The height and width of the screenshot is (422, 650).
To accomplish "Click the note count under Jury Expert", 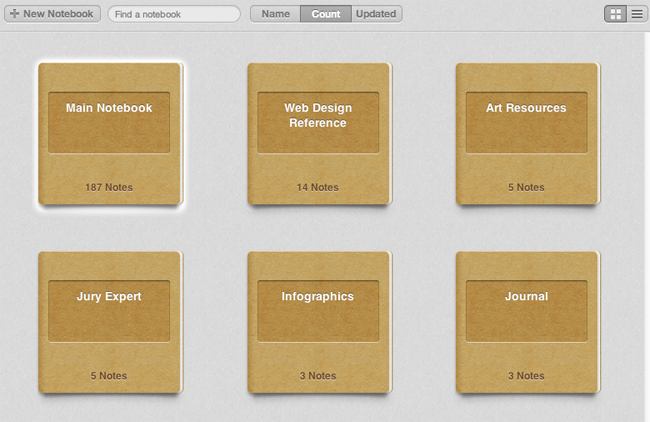I will point(109,376).
